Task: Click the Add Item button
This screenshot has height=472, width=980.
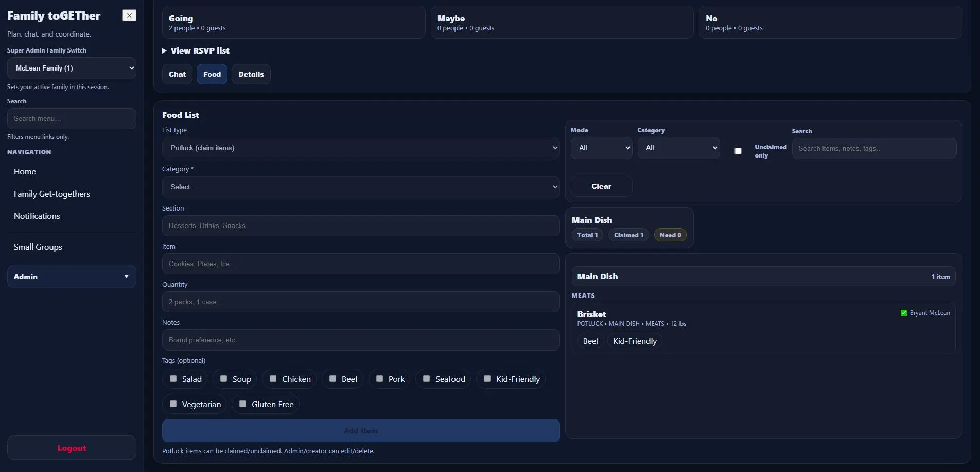Action: point(360,431)
